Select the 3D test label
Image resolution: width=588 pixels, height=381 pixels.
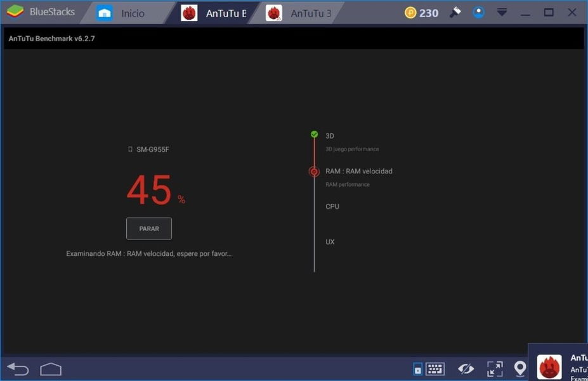click(330, 136)
